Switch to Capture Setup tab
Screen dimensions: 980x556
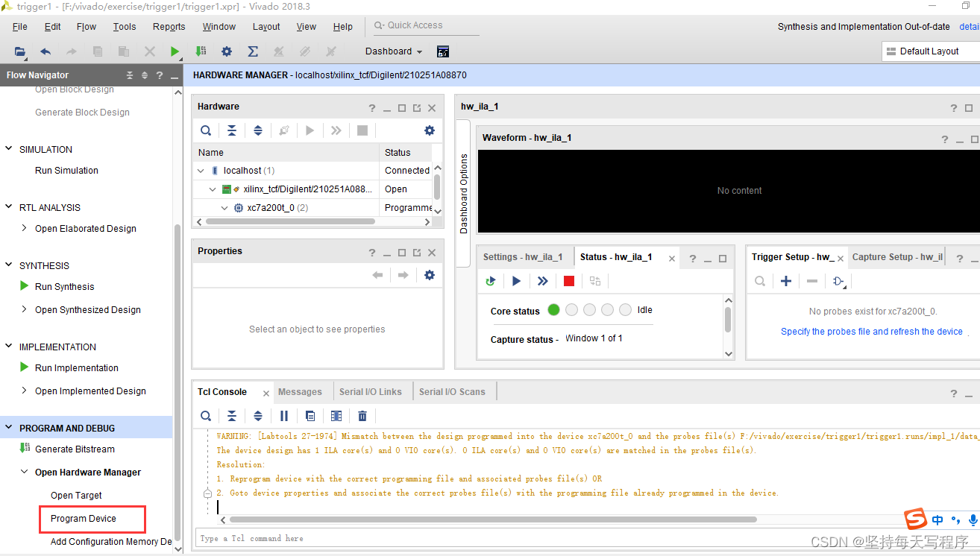898,257
